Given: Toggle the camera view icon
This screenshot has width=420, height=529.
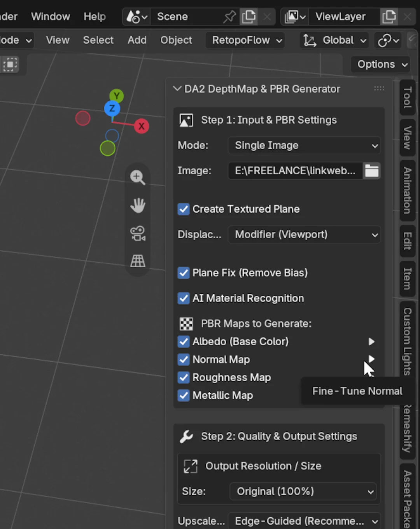Looking at the screenshot, I should tap(138, 233).
